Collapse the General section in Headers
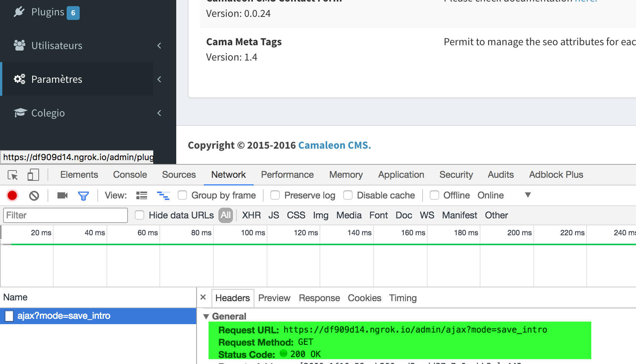The image size is (636, 364). [x=207, y=316]
